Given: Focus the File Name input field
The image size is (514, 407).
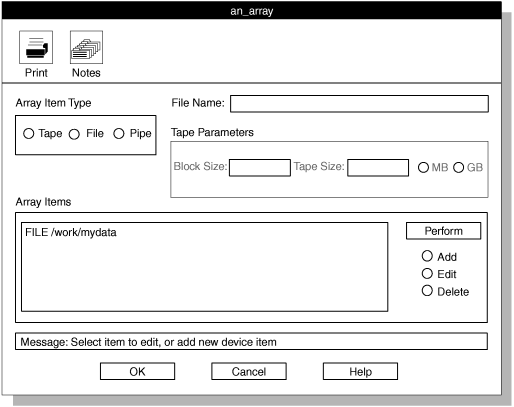Looking at the screenshot, I should (359, 104).
